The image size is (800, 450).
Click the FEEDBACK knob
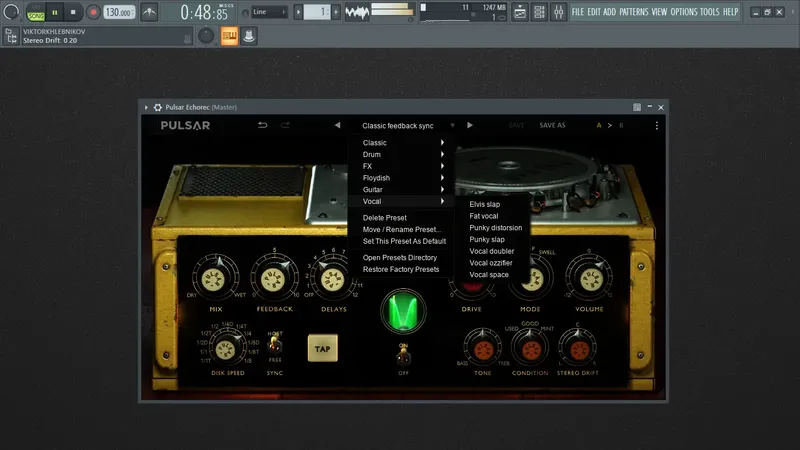tap(274, 279)
